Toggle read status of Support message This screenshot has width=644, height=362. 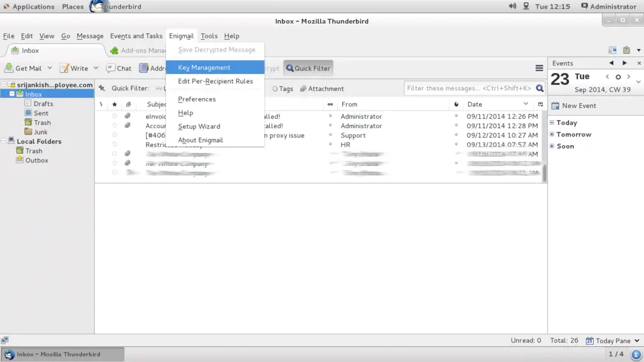coord(331,134)
